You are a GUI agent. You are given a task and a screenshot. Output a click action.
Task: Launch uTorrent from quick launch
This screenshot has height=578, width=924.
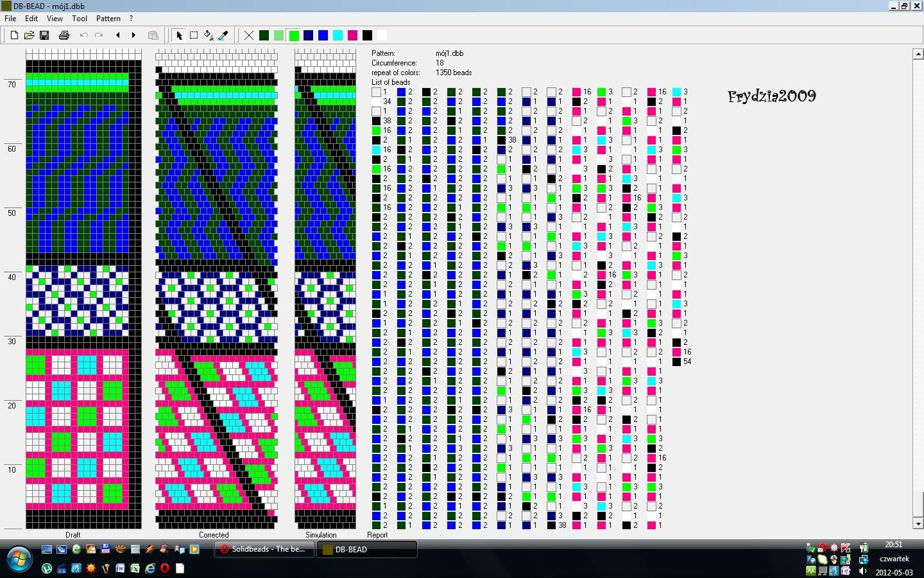click(x=47, y=568)
